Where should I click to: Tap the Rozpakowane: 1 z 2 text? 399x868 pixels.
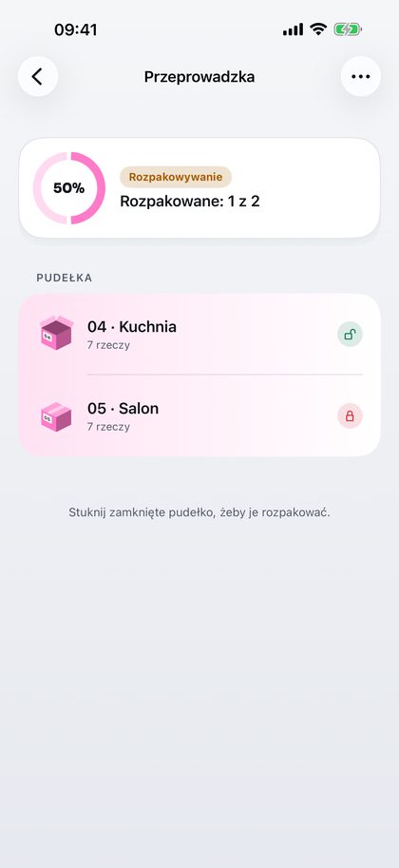190,202
